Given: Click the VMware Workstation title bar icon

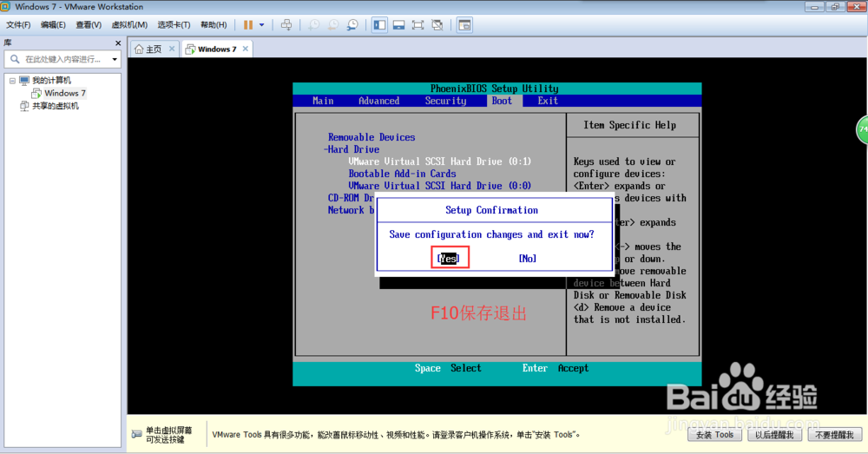Looking at the screenshot, I should pyautogui.click(x=5, y=7).
